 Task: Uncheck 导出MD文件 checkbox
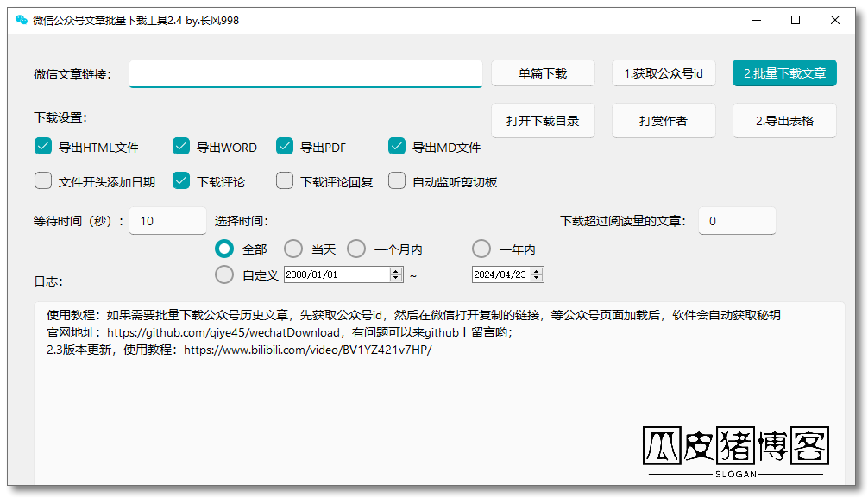(397, 147)
